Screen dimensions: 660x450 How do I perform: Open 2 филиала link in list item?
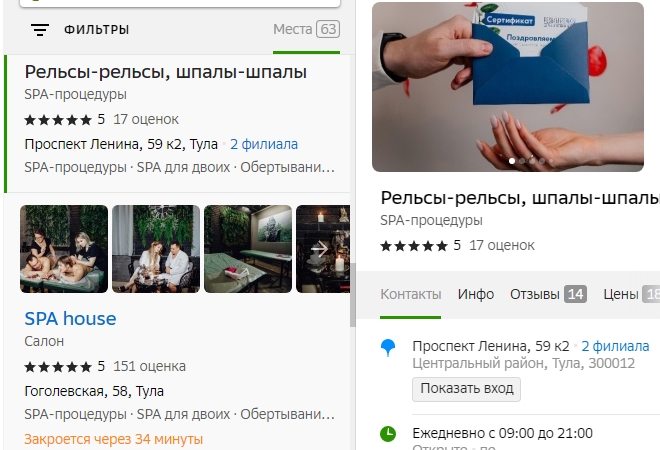coord(264,144)
